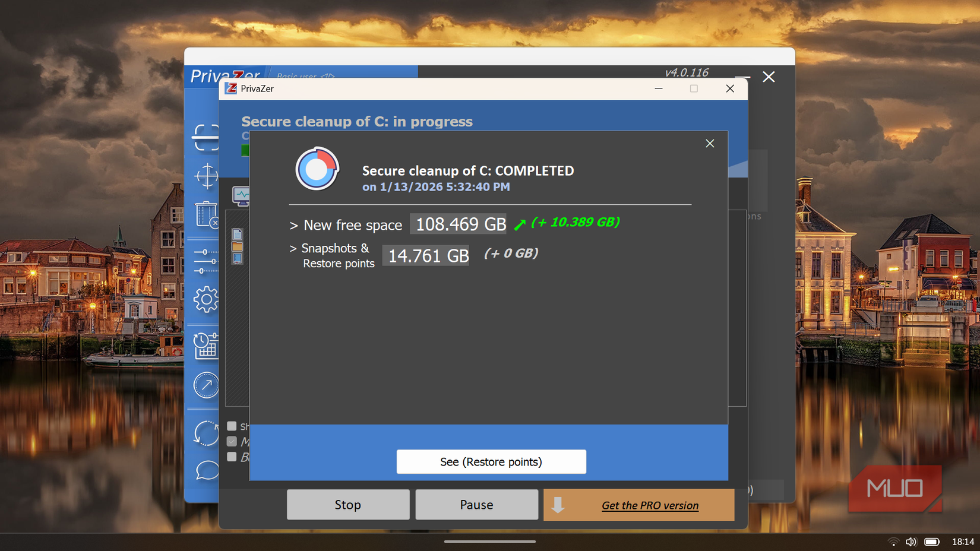Click the See (Restore points) button
Screen dimensions: 980x551
pos(491,461)
